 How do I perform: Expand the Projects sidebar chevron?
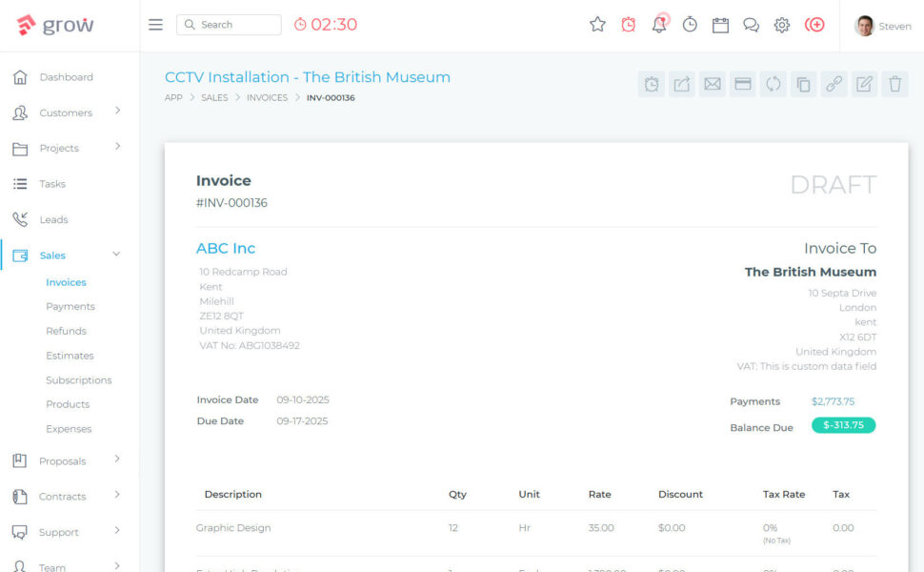point(118,146)
